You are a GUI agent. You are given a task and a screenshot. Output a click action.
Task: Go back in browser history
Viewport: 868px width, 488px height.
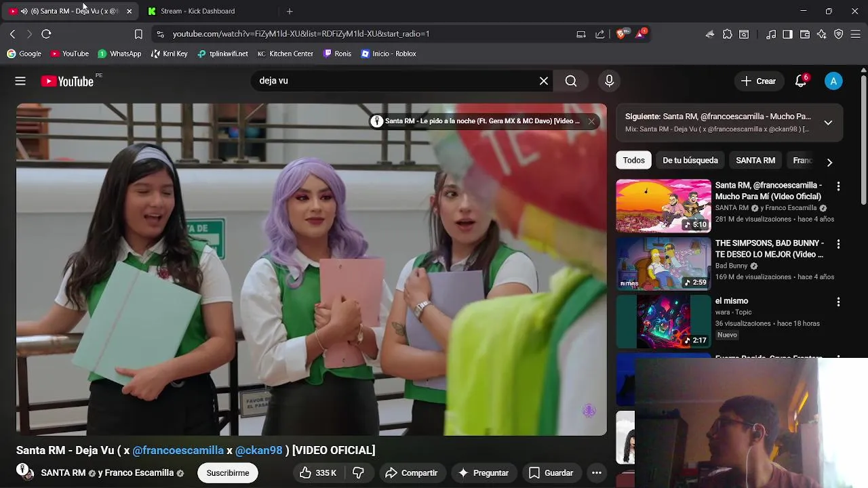(x=12, y=34)
